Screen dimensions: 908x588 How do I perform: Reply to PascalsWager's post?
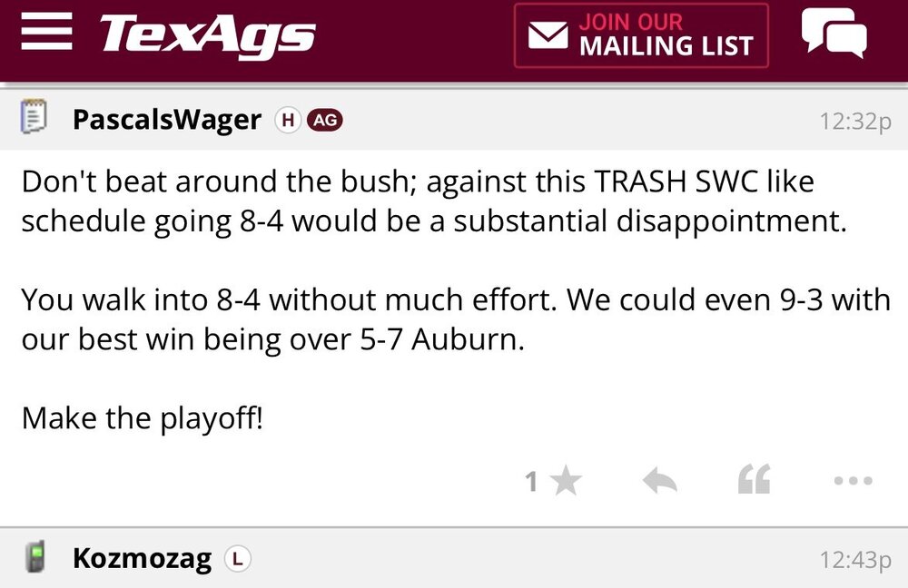point(660,482)
